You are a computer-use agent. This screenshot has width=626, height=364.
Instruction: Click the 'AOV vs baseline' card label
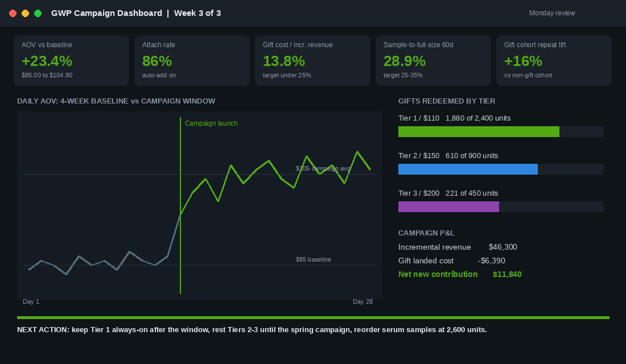[47, 45]
